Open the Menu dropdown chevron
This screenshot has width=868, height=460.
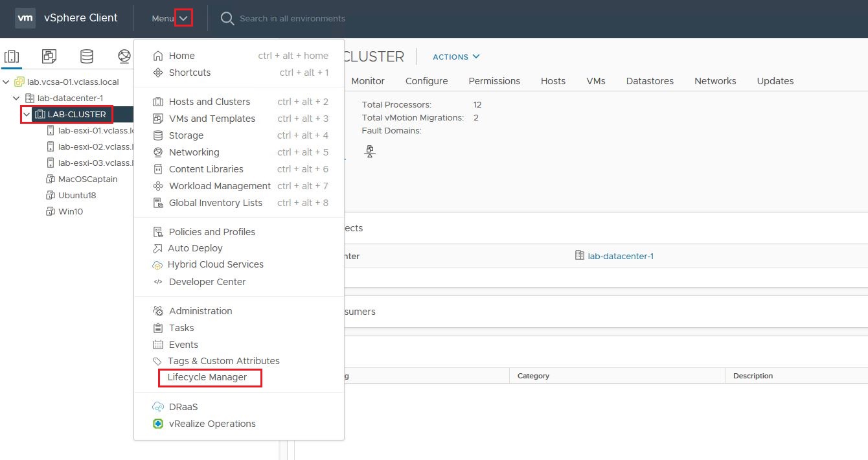(x=183, y=18)
